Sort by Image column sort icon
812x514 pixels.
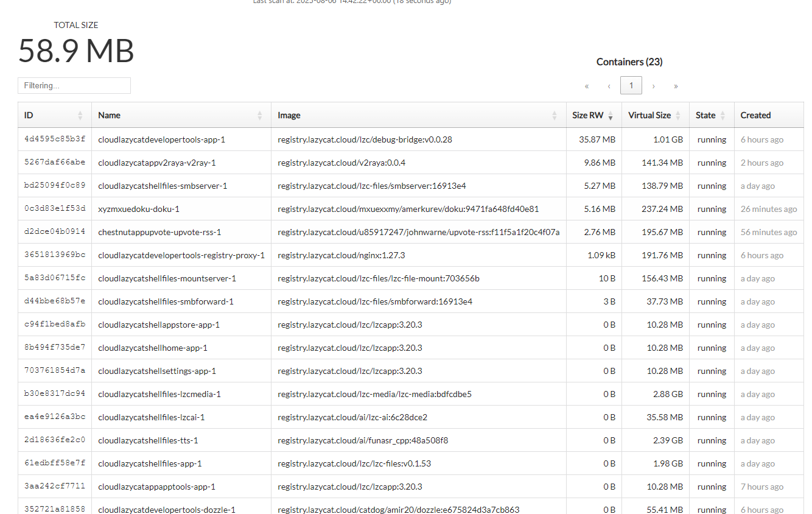[x=555, y=116]
